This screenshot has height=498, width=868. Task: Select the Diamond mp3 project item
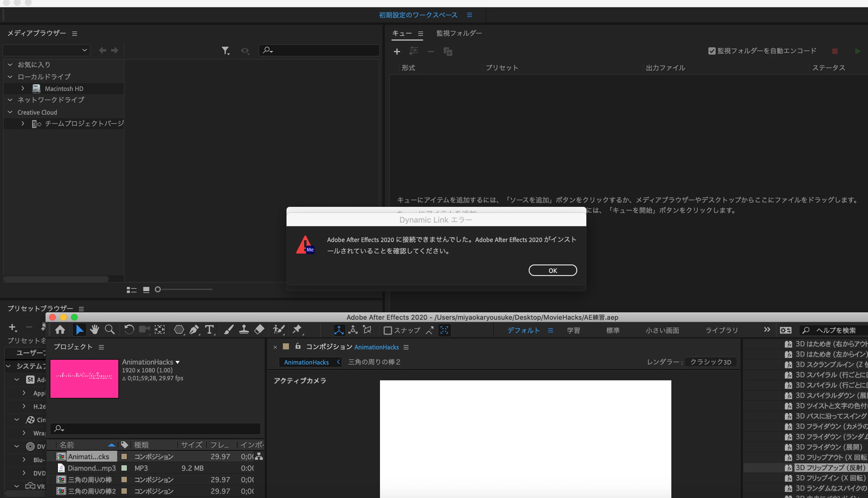[x=91, y=468]
